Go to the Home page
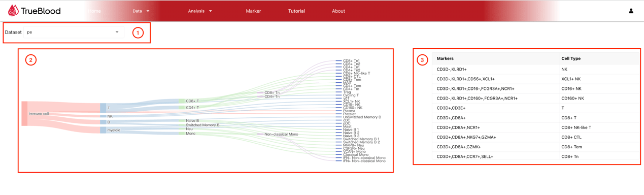 coord(94,11)
